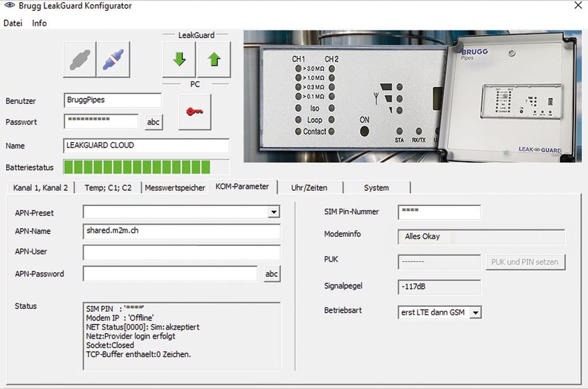The height and width of the screenshot is (389, 588).
Task: Click green up arrow to PC
Action: 214,59
